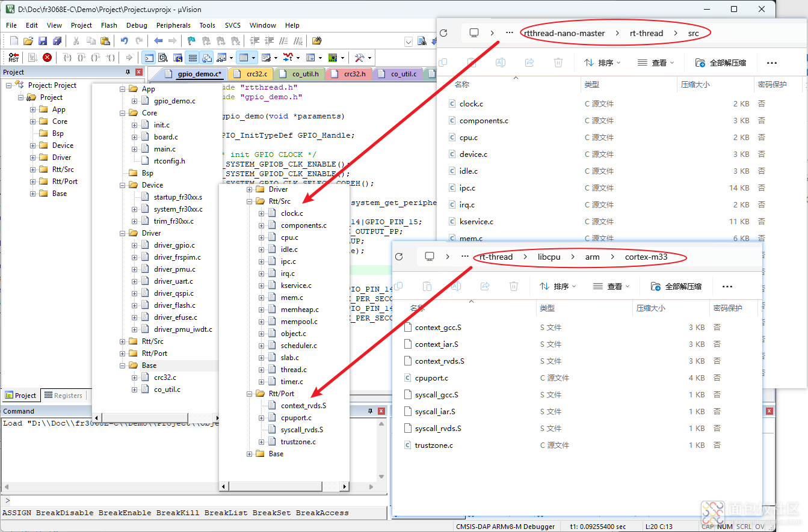
Task: Open the Watch windows toolbar icon
Action: pos(221,58)
